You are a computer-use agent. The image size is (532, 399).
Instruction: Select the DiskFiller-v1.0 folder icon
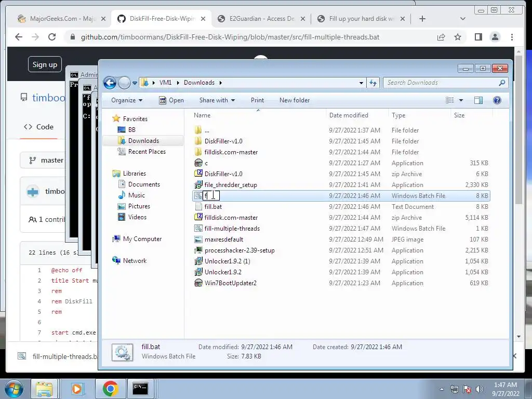198,141
